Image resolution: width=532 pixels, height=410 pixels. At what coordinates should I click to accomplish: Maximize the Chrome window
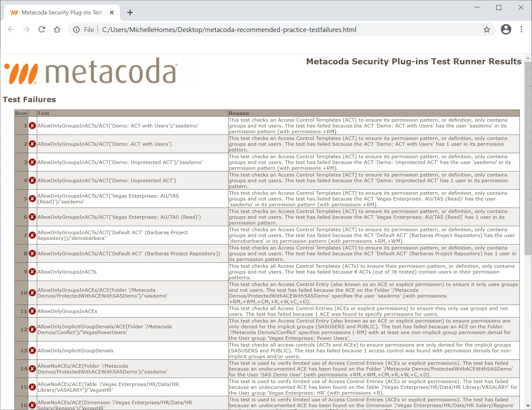tap(499, 7)
